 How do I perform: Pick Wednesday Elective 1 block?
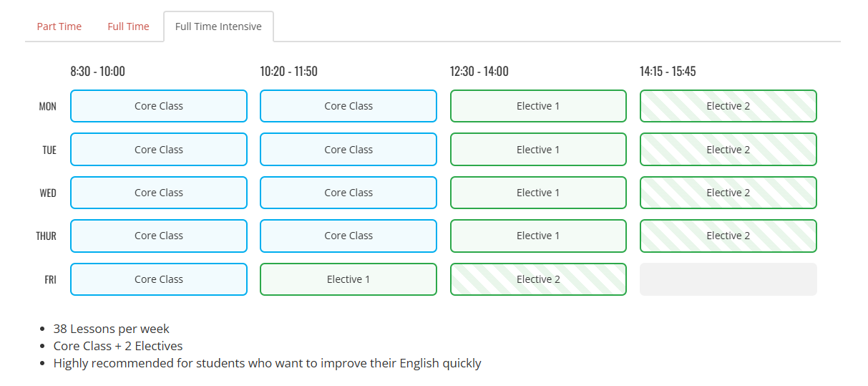[x=538, y=193]
